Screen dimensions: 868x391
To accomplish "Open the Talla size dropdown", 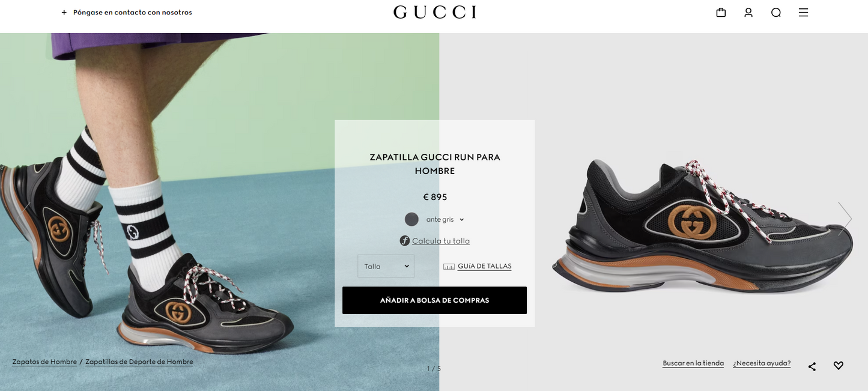I will (x=386, y=266).
